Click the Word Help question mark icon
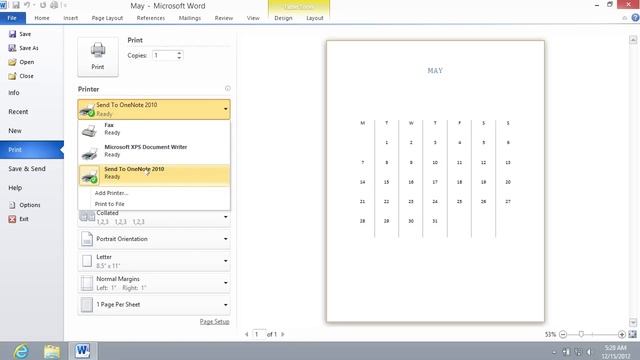The height and width of the screenshot is (360, 640). point(635,18)
